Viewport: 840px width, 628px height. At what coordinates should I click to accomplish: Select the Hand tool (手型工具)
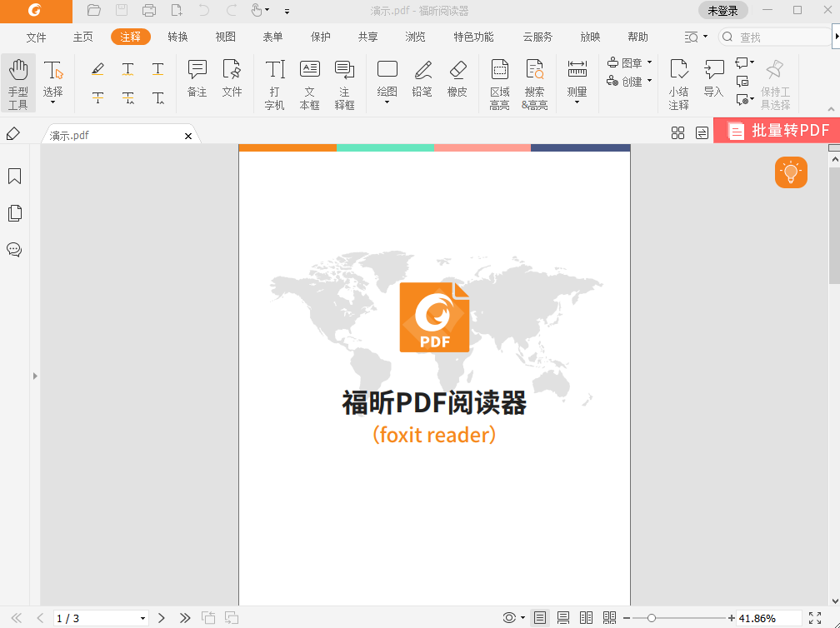pos(18,81)
